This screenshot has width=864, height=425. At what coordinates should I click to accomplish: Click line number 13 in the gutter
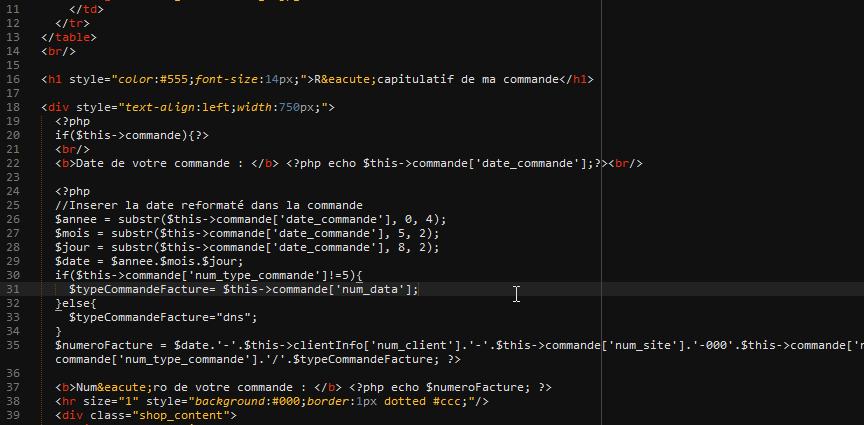point(13,37)
